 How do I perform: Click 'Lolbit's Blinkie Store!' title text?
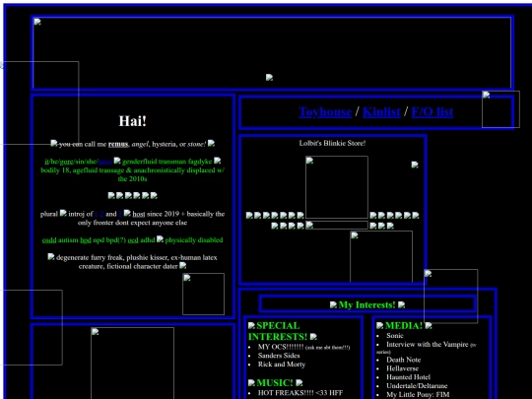(332, 143)
